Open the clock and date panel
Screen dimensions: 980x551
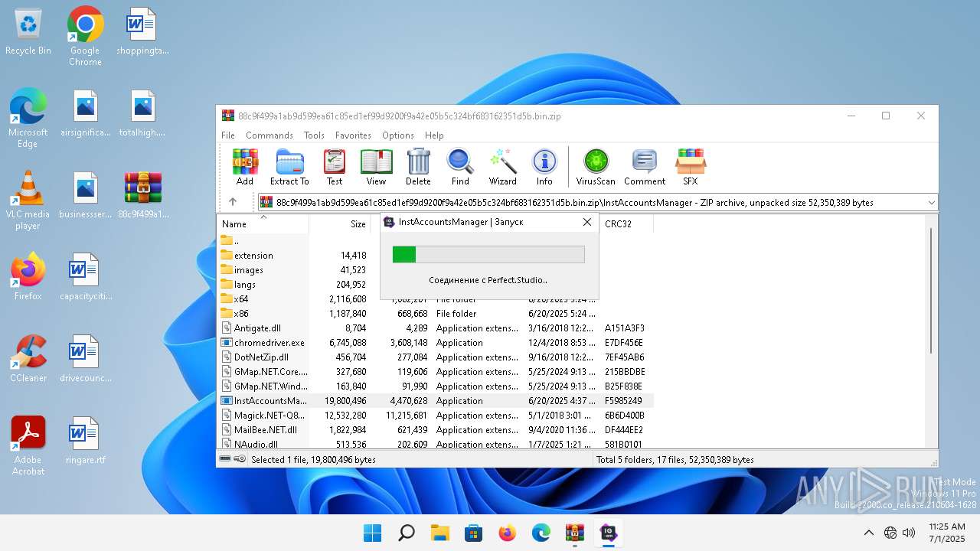[x=946, y=533]
